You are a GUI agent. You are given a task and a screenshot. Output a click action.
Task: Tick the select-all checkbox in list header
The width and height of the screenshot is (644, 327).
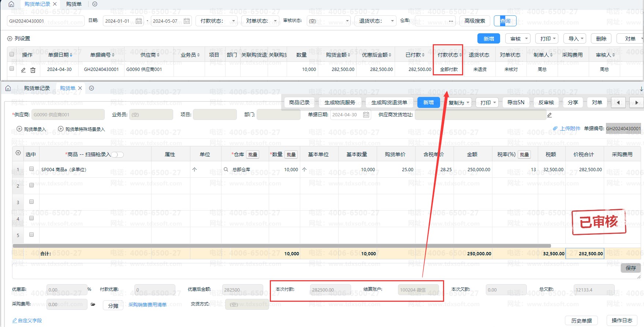tap(12, 55)
